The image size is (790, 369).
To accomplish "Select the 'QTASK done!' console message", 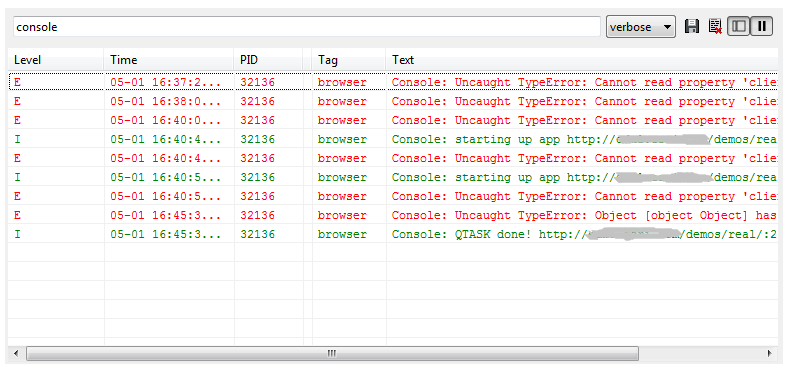I will (x=584, y=234).
